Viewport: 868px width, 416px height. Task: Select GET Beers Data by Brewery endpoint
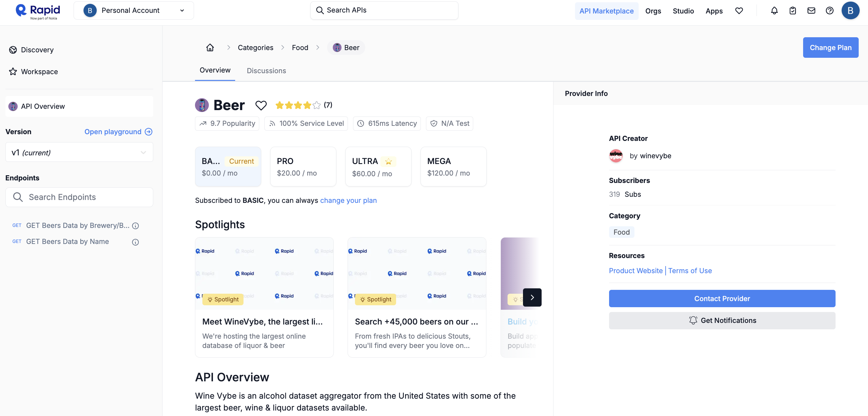click(x=77, y=226)
